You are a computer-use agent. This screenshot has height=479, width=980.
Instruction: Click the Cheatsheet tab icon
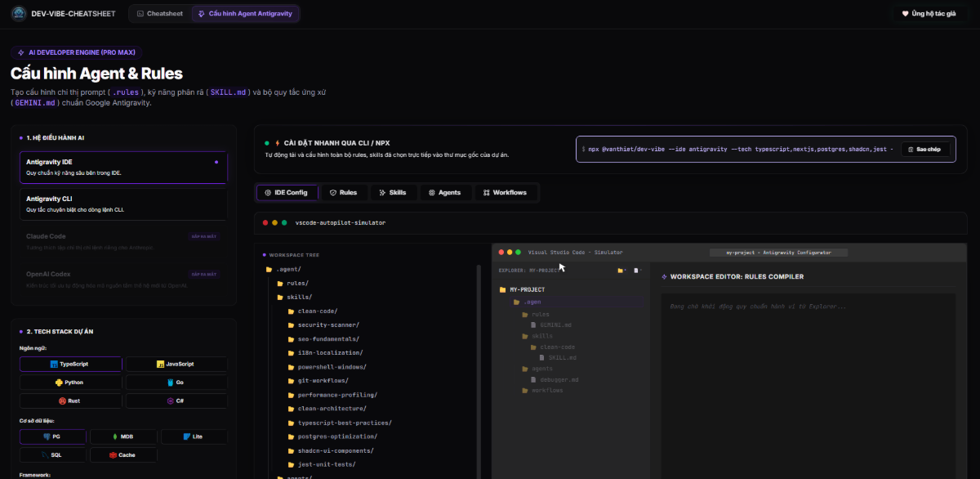click(140, 14)
